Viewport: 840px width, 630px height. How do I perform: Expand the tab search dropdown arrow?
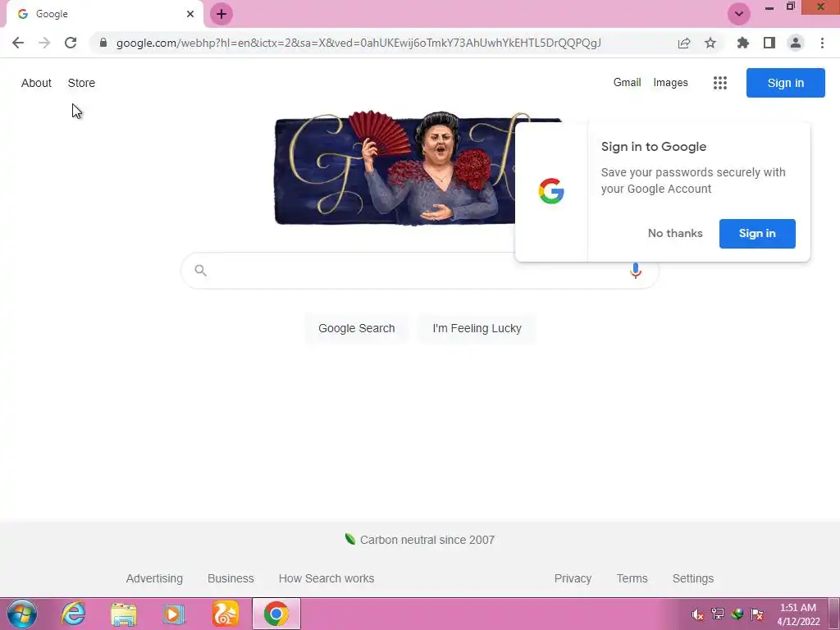[739, 14]
